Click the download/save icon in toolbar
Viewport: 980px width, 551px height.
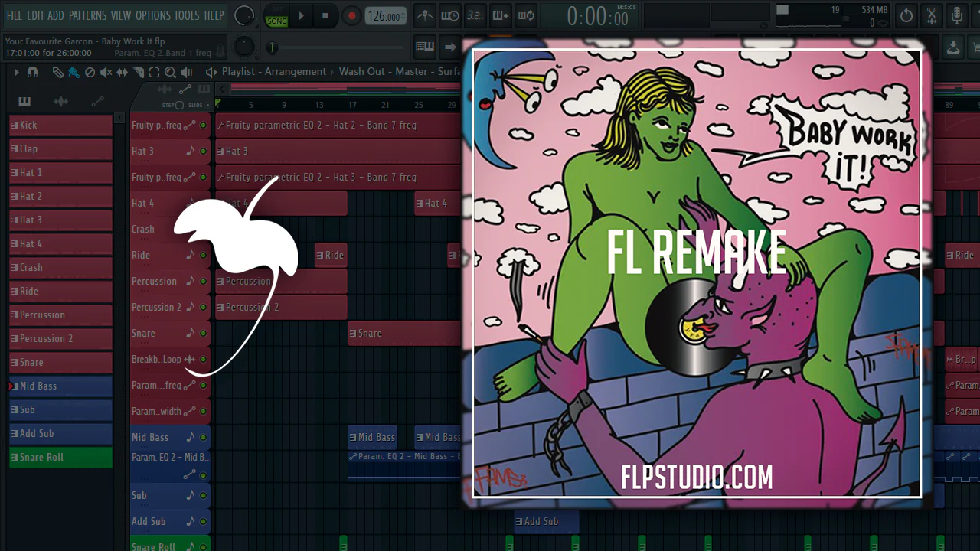(x=953, y=47)
